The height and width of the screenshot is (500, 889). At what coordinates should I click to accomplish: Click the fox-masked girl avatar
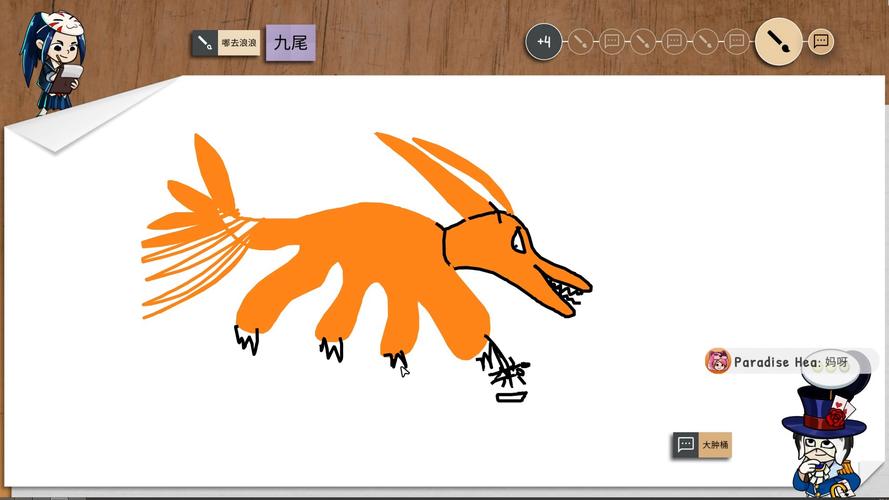point(52,62)
